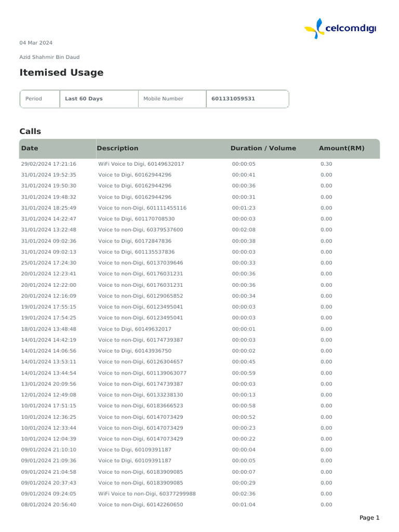Click the 04 Mar 2024 statement date
Screen dimensions: 399x532
coord(36,43)
